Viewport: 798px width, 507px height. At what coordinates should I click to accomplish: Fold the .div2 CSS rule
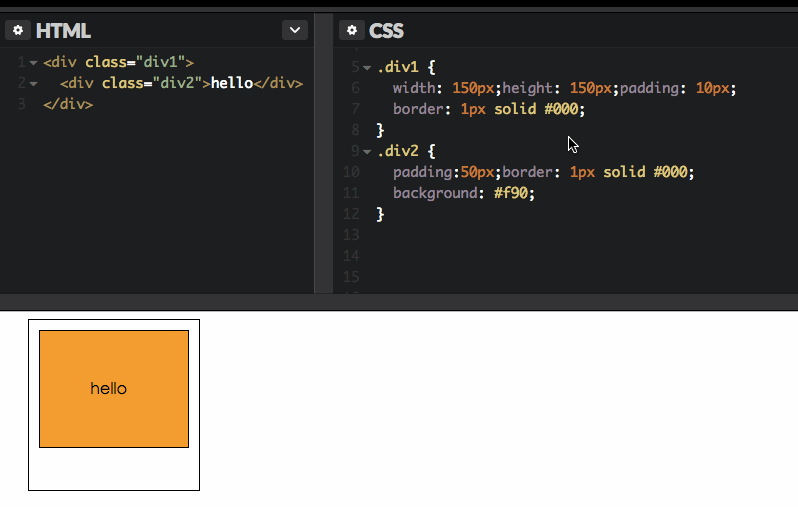(x=367, y=152)
